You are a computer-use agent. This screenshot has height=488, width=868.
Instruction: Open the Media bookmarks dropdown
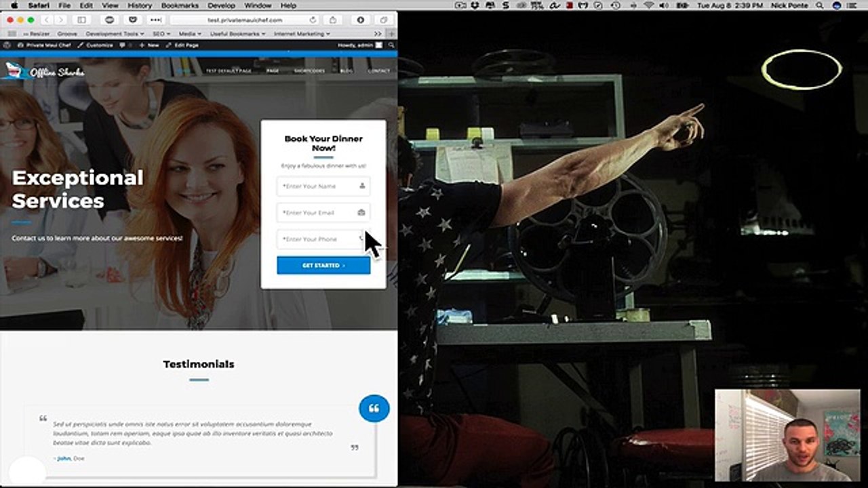(189, 33)
